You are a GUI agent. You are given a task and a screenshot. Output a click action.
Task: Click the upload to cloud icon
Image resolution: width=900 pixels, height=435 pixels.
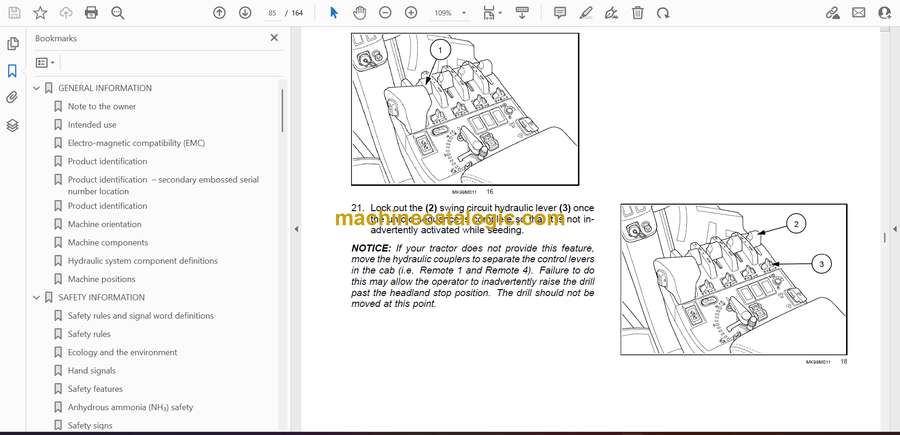pyautogui.click(x=66, y=13)
